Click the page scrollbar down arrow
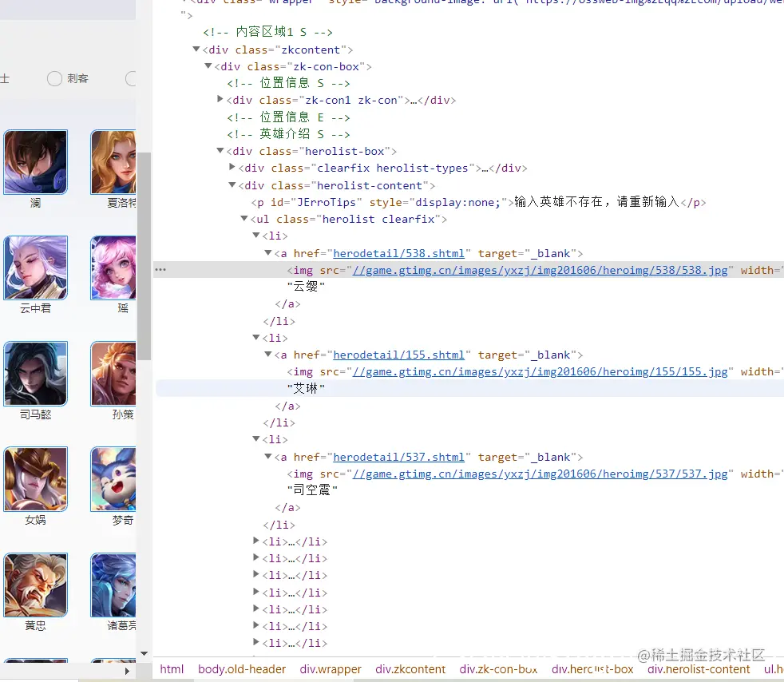The height and width of the screenshot is (682, 784). pos(144,653)
